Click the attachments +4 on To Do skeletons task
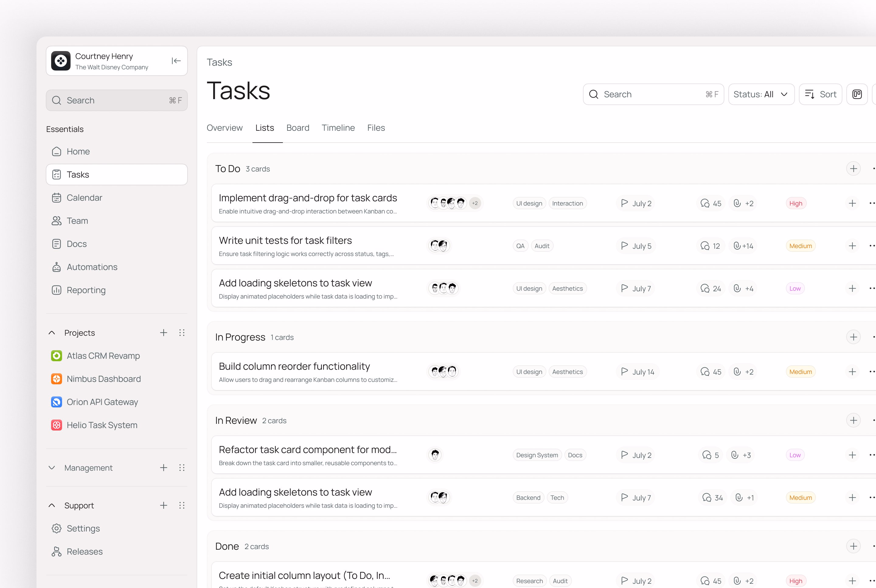The height and width of the screenshot is (588, 876). tap(743, 288)
